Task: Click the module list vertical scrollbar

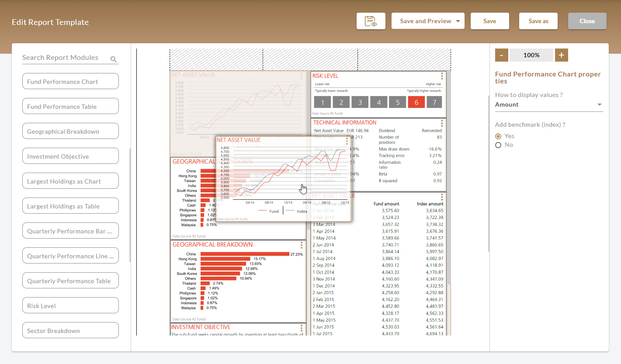Action: click(130, 205)
